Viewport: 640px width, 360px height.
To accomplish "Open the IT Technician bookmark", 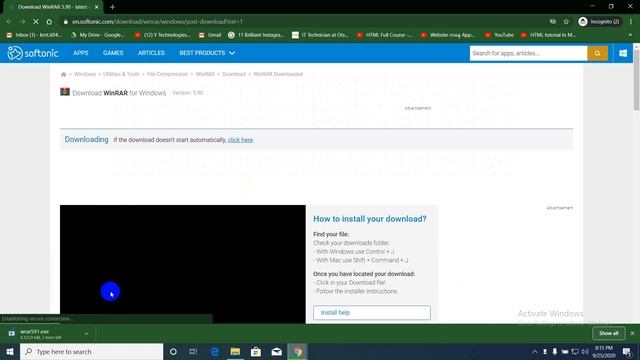I will pos(320,35).
